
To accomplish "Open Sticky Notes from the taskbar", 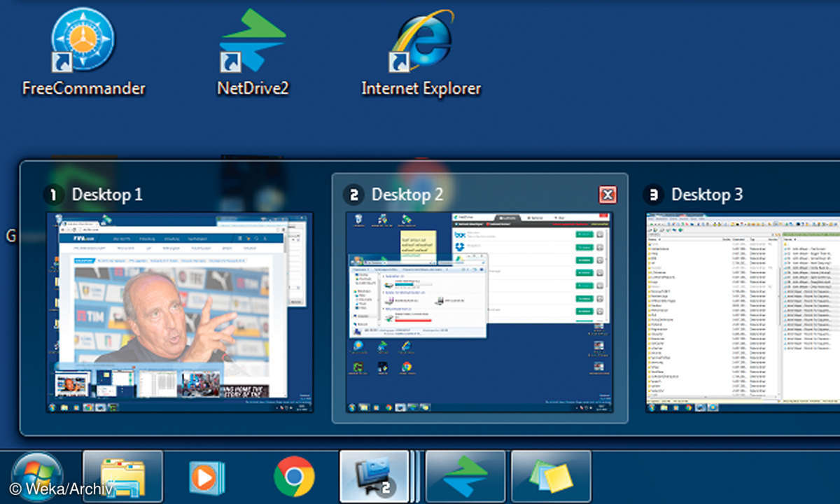I will (551, 477).
